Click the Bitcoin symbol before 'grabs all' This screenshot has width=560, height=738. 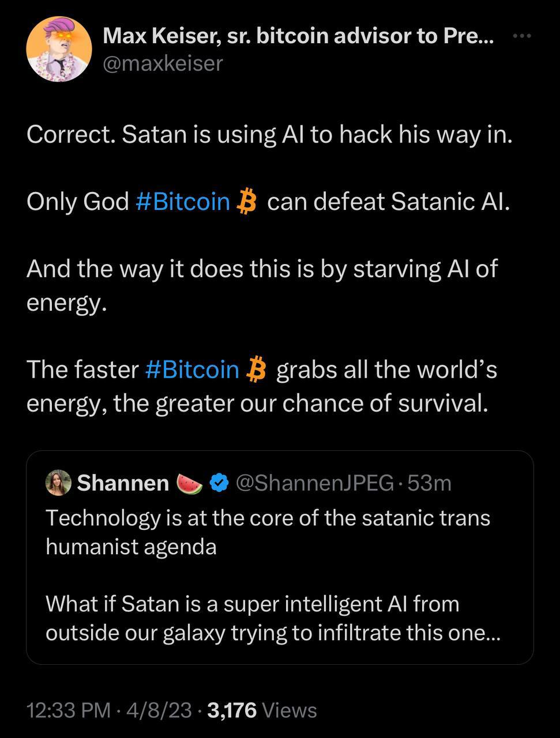(256, 370)
